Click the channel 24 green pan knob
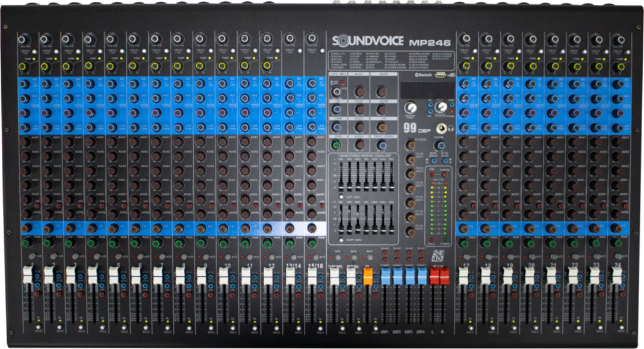The image size is (644, 349). 618,243
